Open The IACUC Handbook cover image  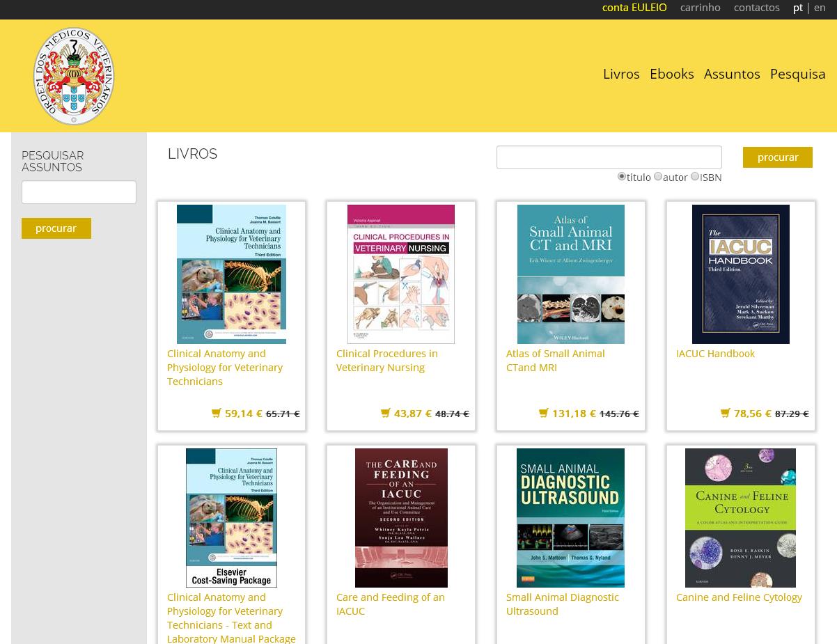[x=741, y=274]
